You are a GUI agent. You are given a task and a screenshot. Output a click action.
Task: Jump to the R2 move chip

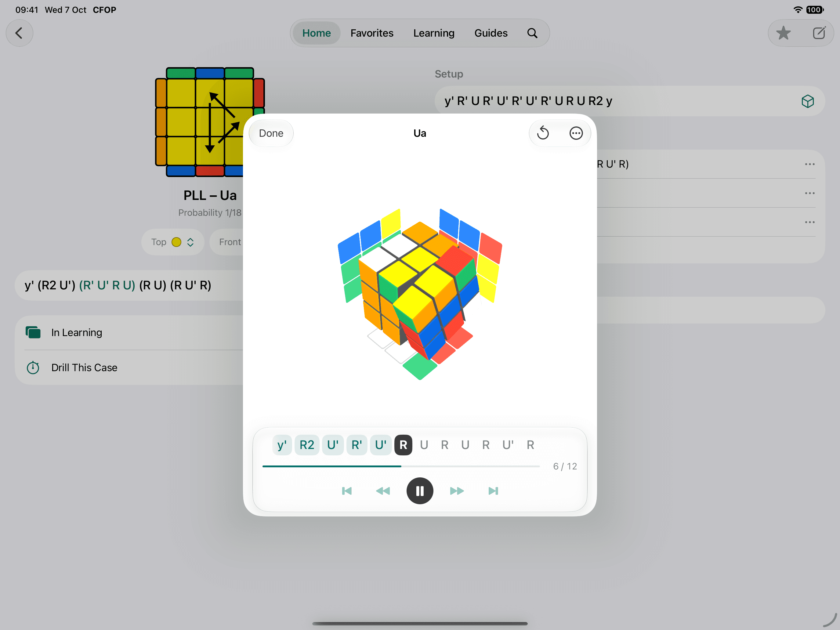pyautogui.click(x=307, y=445)
